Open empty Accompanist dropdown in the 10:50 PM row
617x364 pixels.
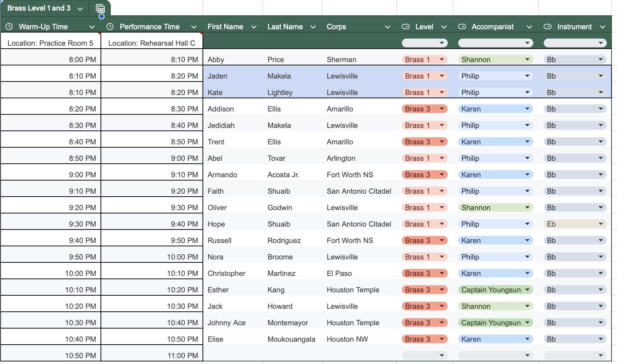click(x=496, y=355)
